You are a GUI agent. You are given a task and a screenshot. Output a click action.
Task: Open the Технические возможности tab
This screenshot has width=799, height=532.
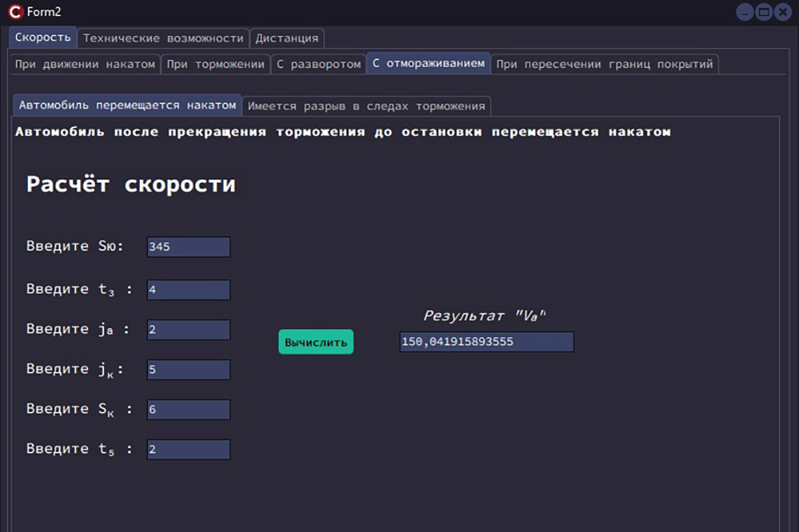(163, 38)
